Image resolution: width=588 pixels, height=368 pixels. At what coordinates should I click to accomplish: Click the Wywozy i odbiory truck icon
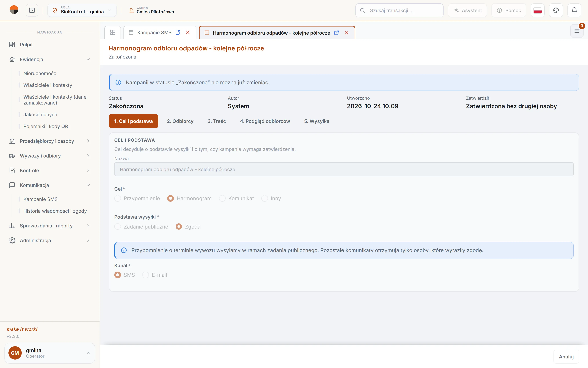[x=12, y=156]
